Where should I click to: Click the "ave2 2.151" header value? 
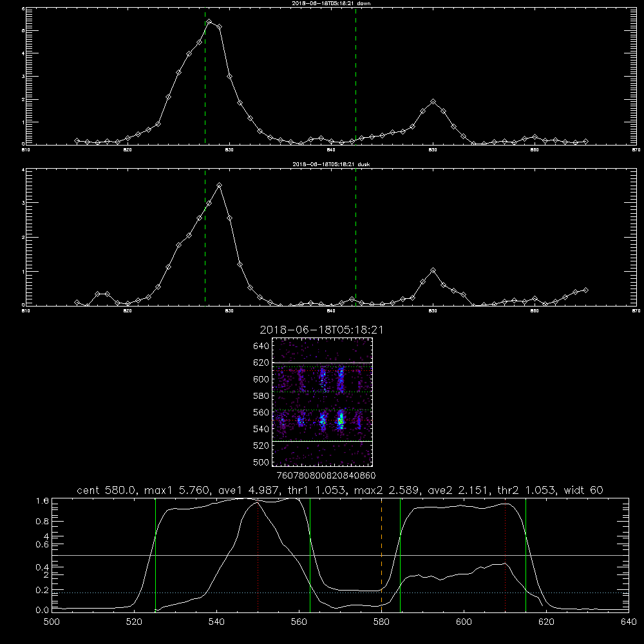[x=459, y=490]
